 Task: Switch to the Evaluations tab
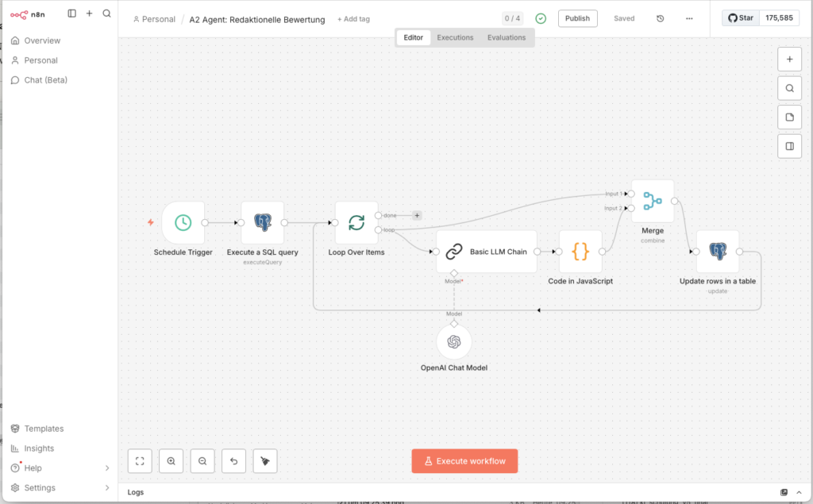pos(506,37)
